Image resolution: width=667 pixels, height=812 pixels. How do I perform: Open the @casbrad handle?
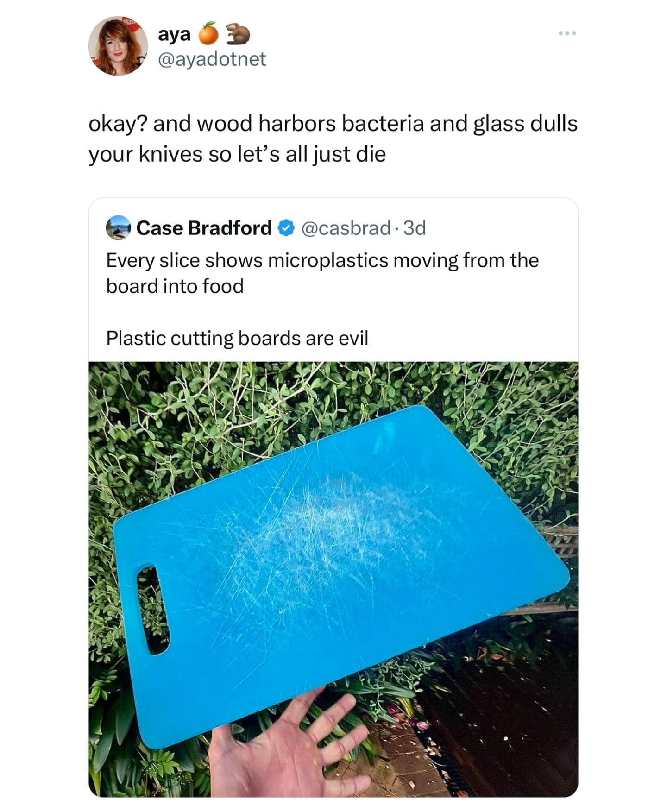point(346,228)
